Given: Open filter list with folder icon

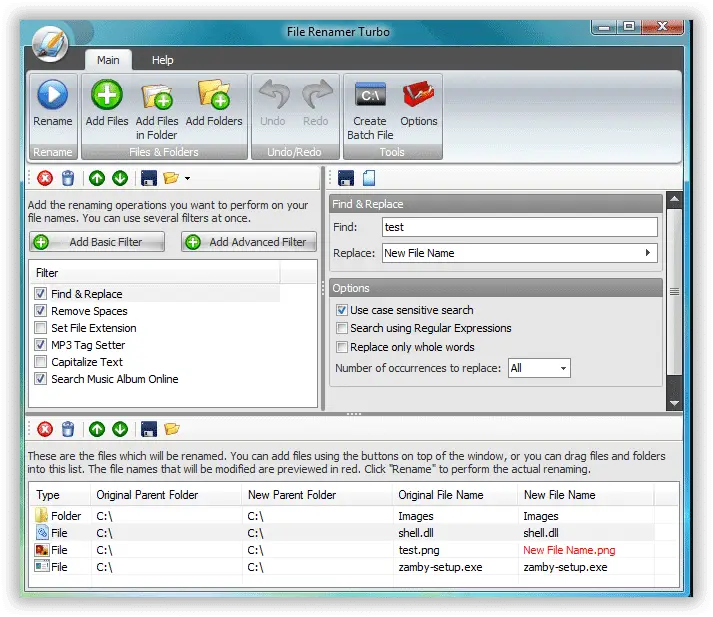Looking at the screenshot, I should (x=171, y=178).
